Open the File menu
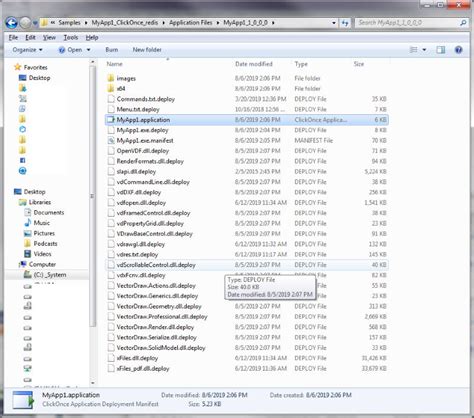474x418 pixels. click(x=13, y=37)
